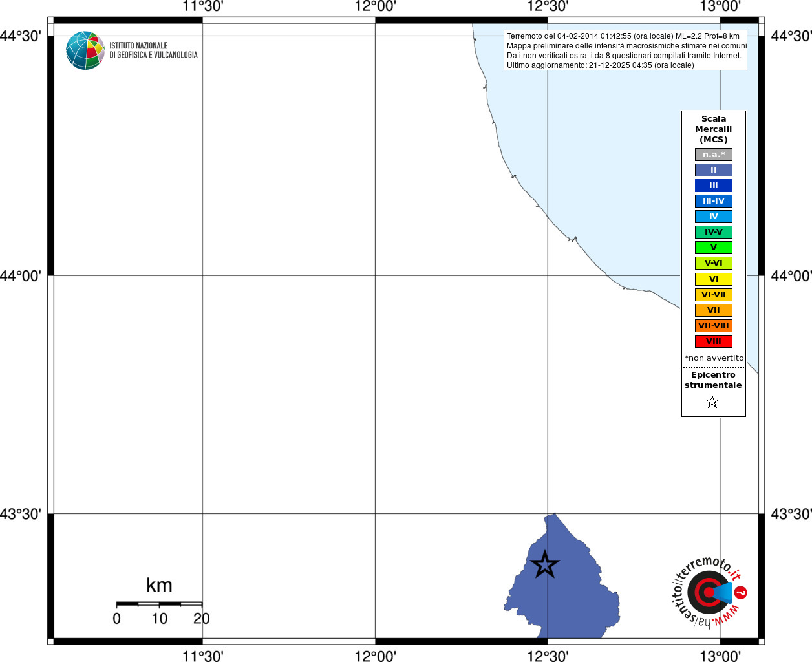
Task: Click the 'Terremoto del 04-02-2014' header line
Action: (x=623, y=36)
